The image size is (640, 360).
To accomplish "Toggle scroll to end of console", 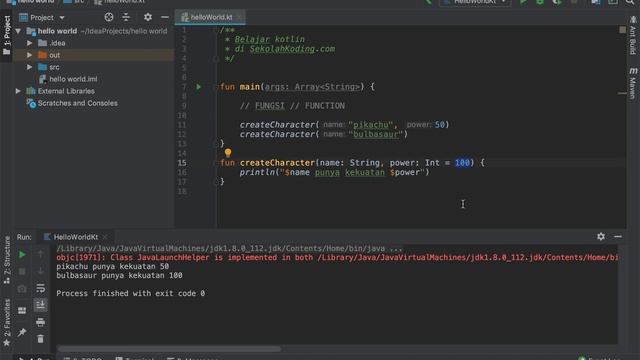I will 40,305.
